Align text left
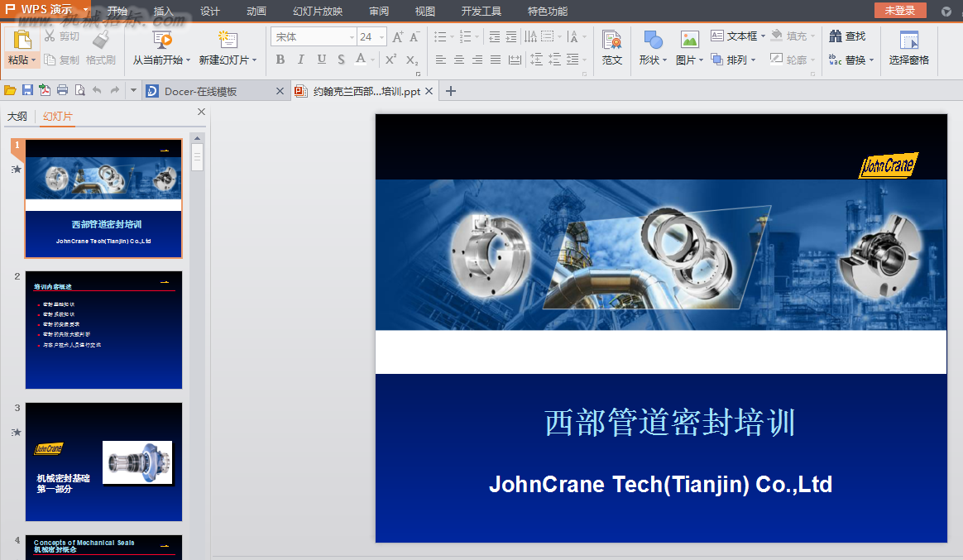963x560 pixels. click(440, 60)
